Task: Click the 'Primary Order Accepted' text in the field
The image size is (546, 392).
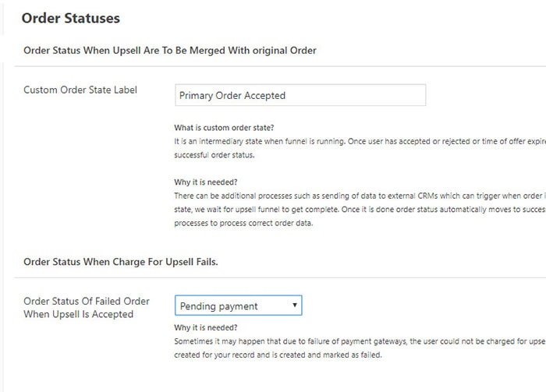Action: pos(232,96)
